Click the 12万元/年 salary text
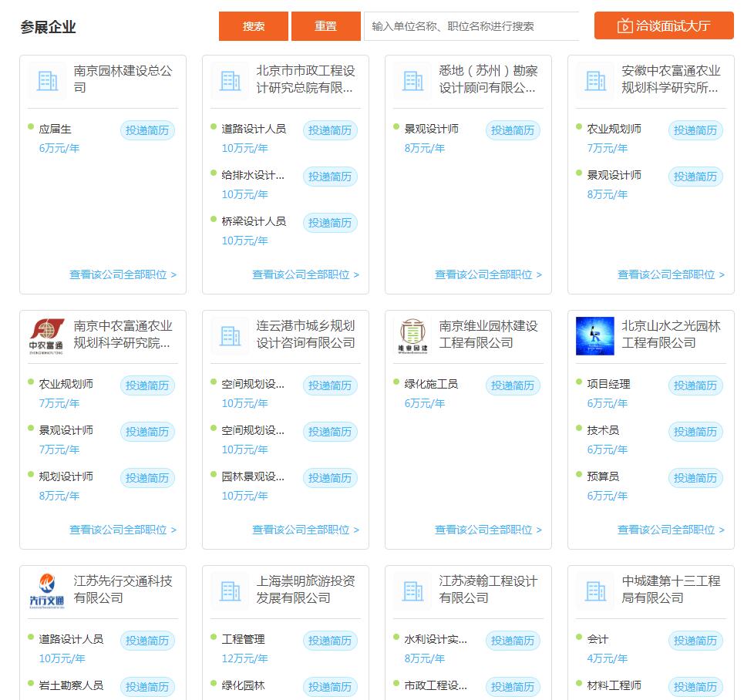 click(x=245, y=658)
